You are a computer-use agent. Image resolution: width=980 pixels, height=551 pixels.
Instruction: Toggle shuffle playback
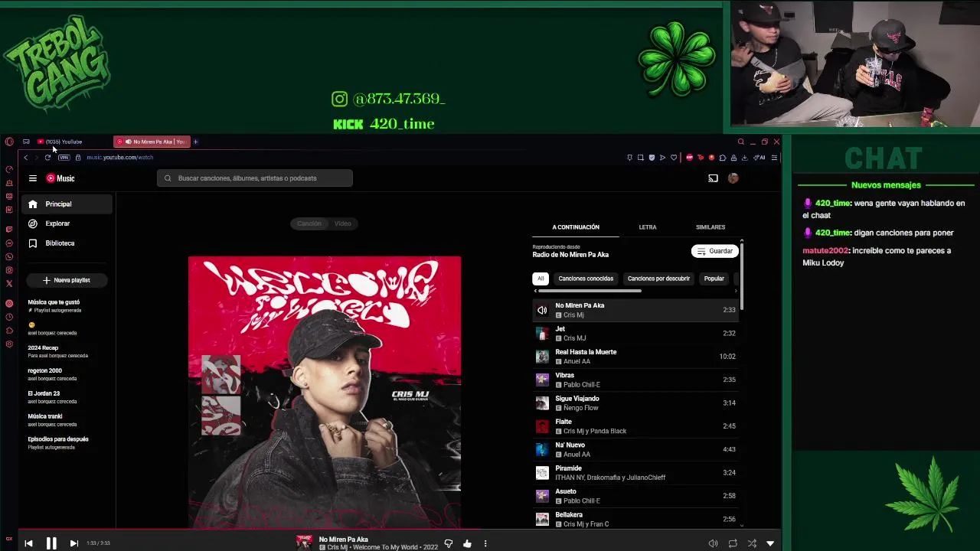point(752,543)
